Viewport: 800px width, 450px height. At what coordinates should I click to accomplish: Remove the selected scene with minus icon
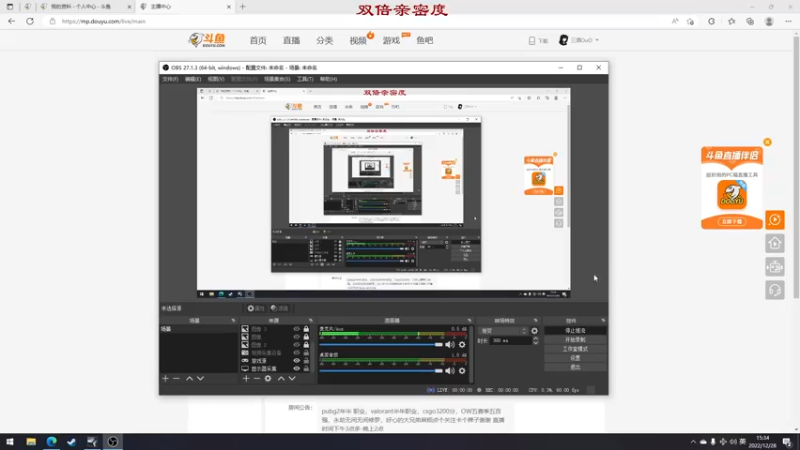point(176,379)
